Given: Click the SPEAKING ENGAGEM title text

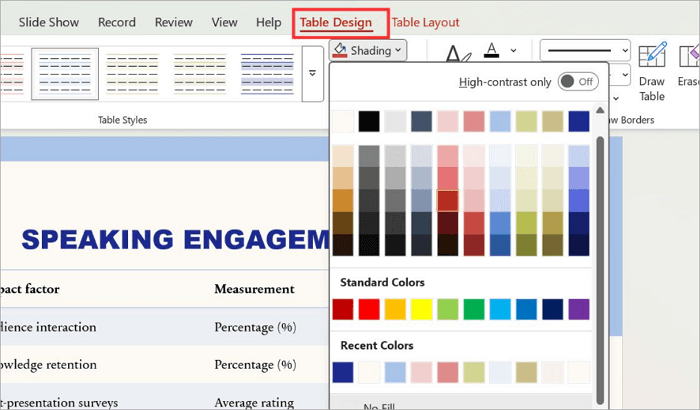Looking at the screenshot, I should 175,239.
